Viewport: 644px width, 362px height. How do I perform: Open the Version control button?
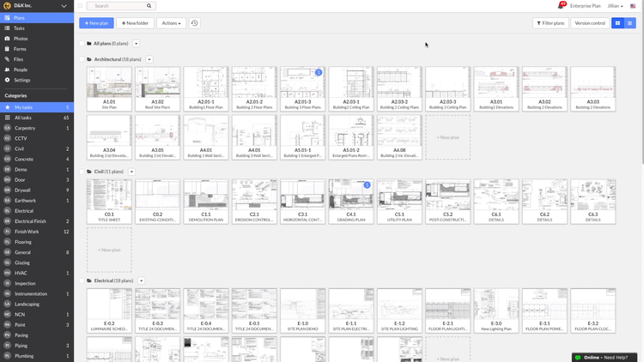[590, 23]
